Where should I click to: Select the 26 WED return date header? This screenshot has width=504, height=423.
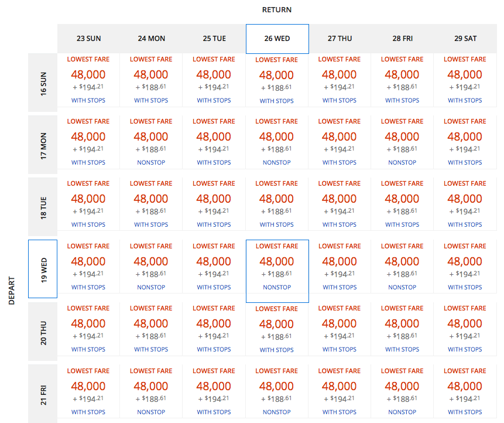point(277,39)
